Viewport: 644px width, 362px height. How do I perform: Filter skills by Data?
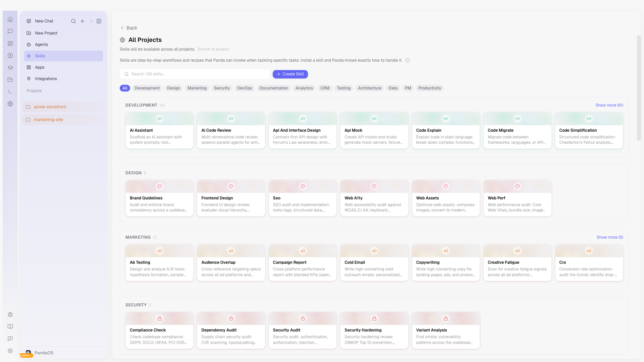[393, 88]
